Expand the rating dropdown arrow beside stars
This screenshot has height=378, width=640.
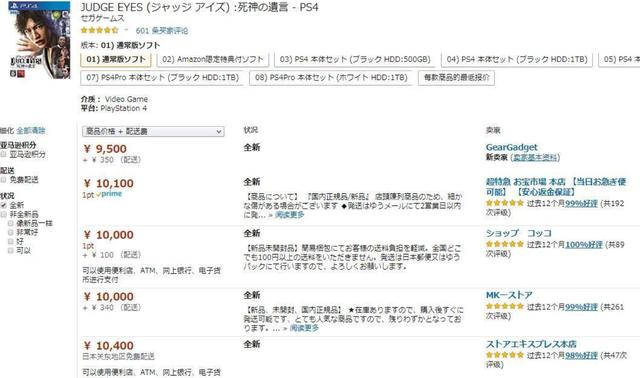click(x=126, y=30)
